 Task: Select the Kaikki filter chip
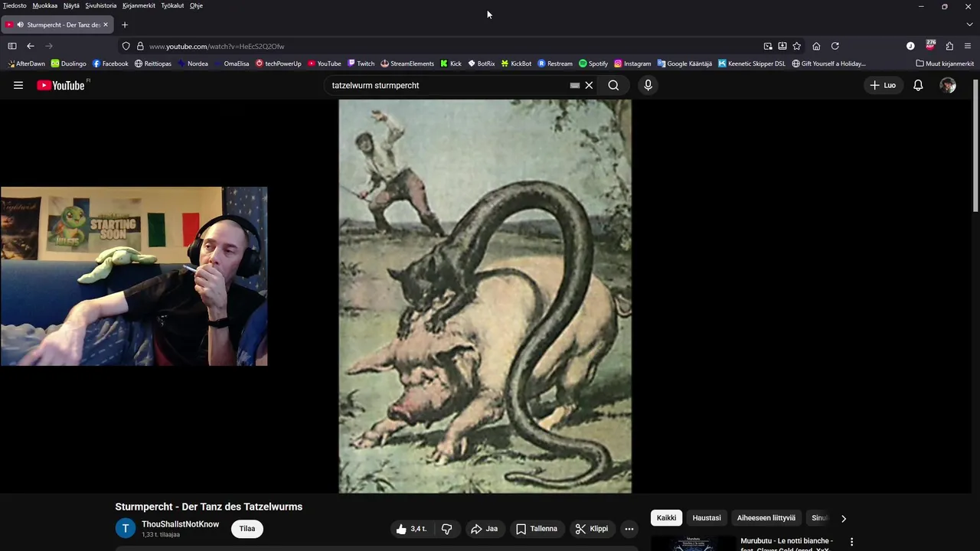pyautogui.click(x=666, y=518)
